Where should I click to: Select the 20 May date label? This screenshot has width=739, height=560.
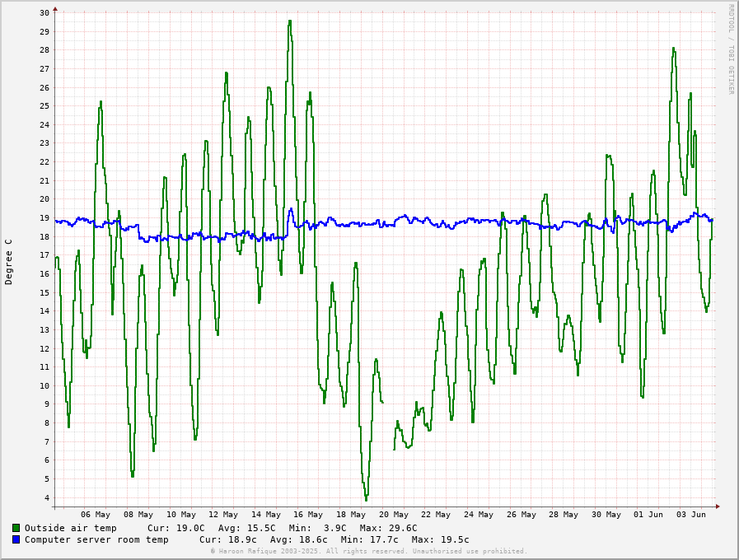(x=394, y=515)
